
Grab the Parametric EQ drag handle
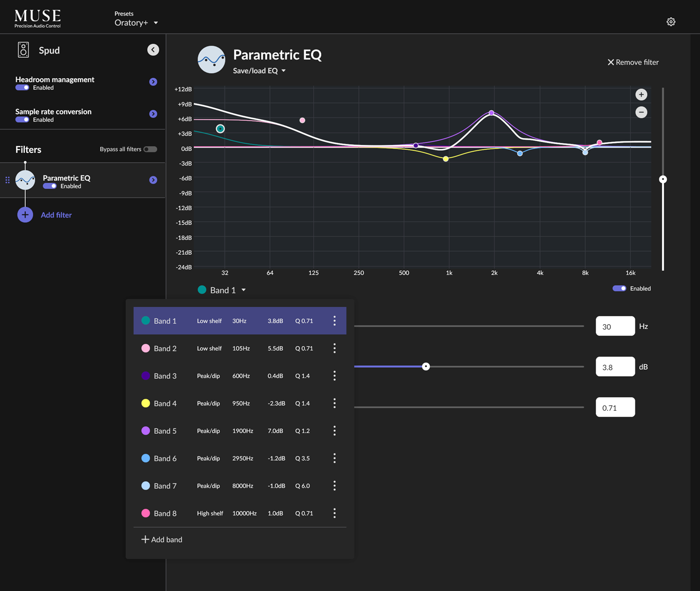pyautogui.click(x=7, y=180)
